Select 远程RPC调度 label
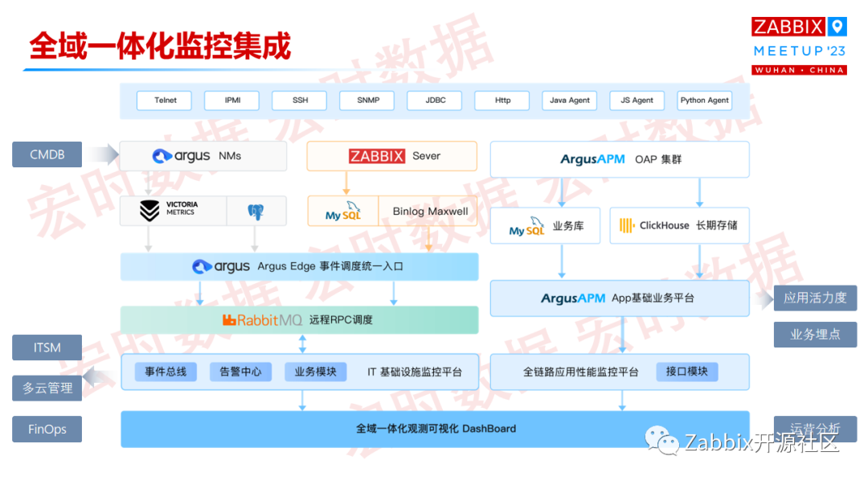 point(341,320)
